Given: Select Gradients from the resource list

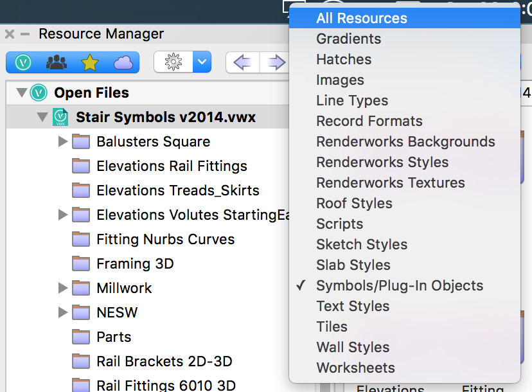Looking at the screenshot, I should [x=348, y=39].
